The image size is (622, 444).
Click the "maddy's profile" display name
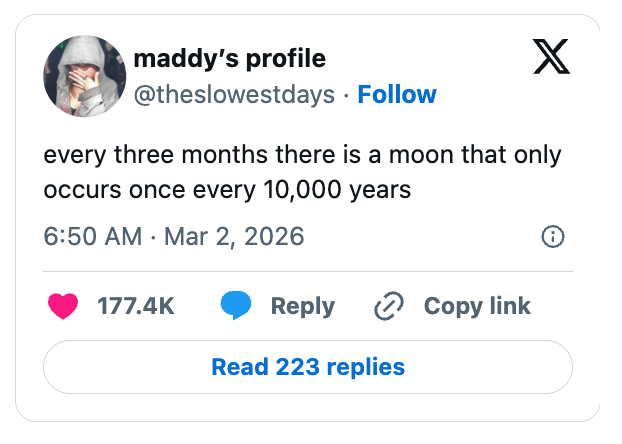(x=230, y=59)
